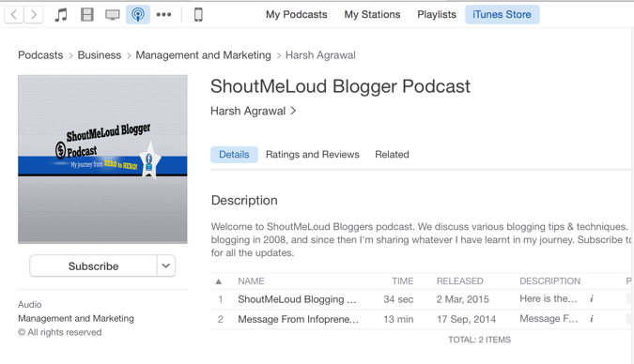The height and width of the screenshot is (364, 634).
Task: Click the 13 min duration cell
Action: (398, 319)
